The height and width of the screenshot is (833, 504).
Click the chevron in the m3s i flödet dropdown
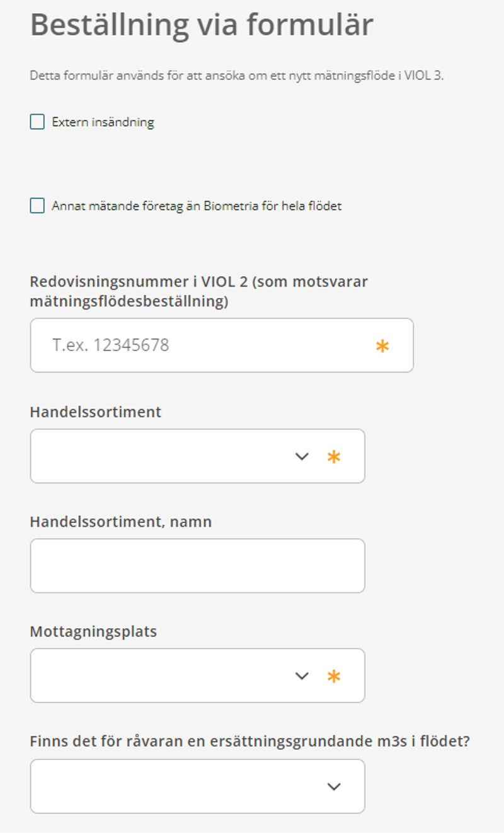pyautogui.click(x=334, y=786)
